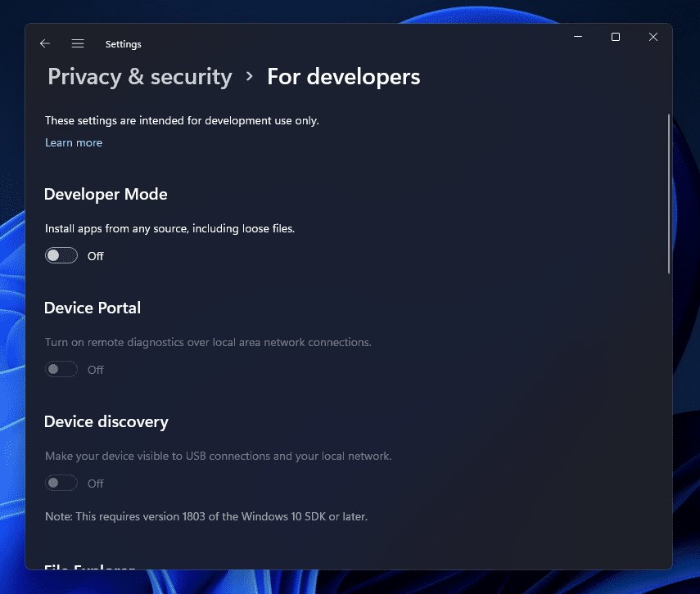
Task: Go back using the back arrow
Action: point(45,43)
